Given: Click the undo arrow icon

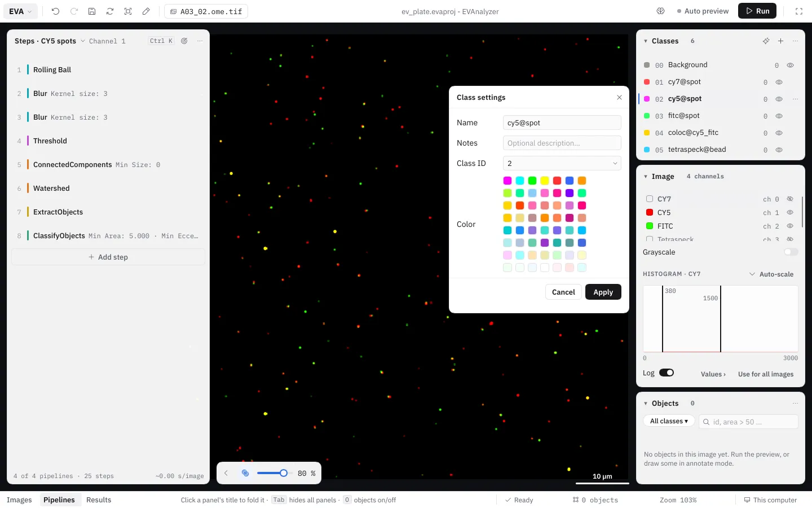Looking at the screenshot, I should point(55,11).
